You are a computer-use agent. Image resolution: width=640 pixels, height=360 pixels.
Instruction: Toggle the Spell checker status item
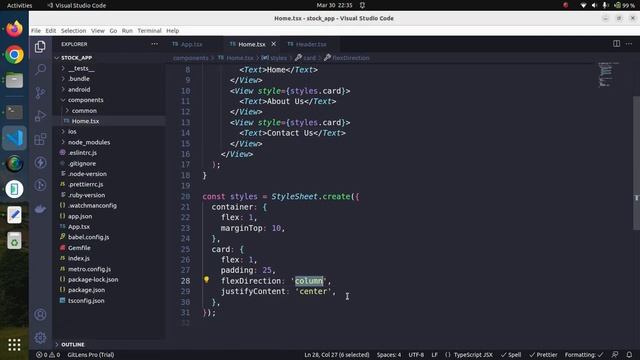(x=511, y=355)
